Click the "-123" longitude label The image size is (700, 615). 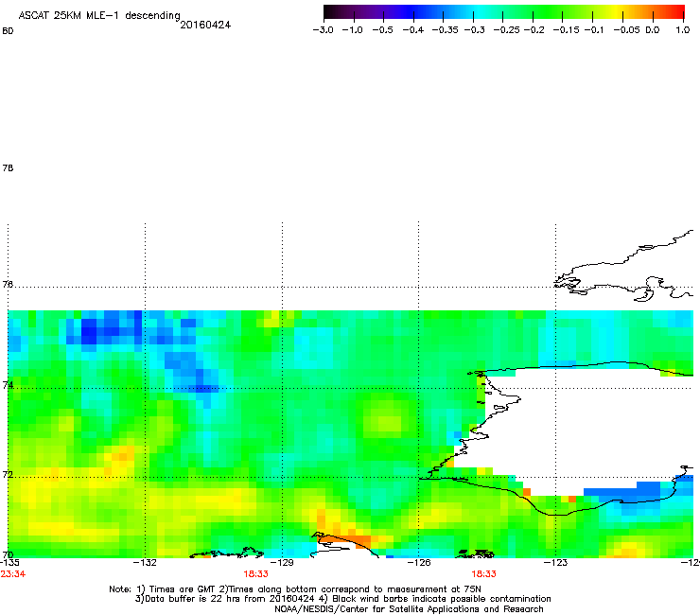pyautogui.click(x=556, y=562)
